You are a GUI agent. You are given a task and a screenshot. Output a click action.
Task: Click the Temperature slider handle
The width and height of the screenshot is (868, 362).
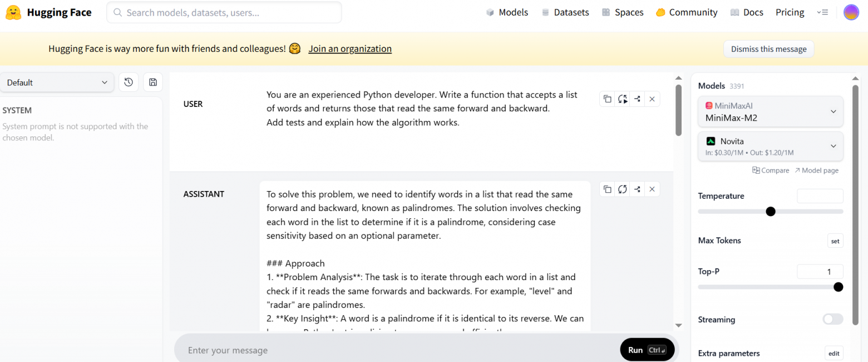[771, 212]
